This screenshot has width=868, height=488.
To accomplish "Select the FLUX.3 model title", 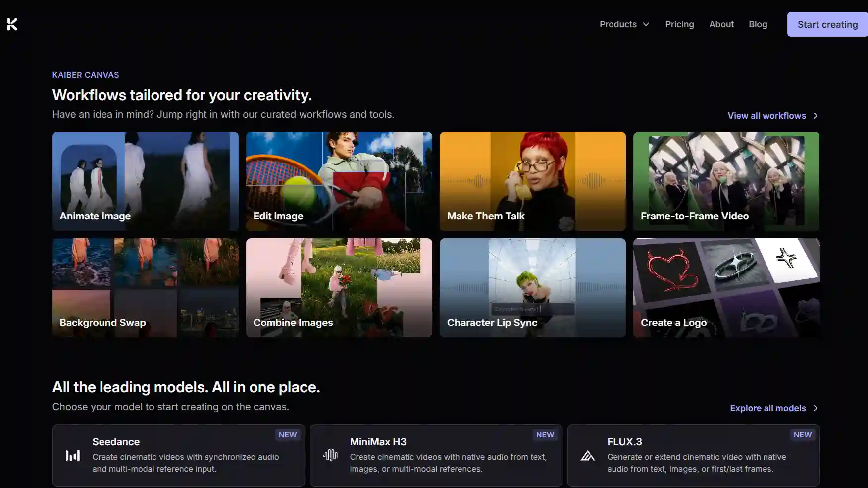I will tap(624, 442).
